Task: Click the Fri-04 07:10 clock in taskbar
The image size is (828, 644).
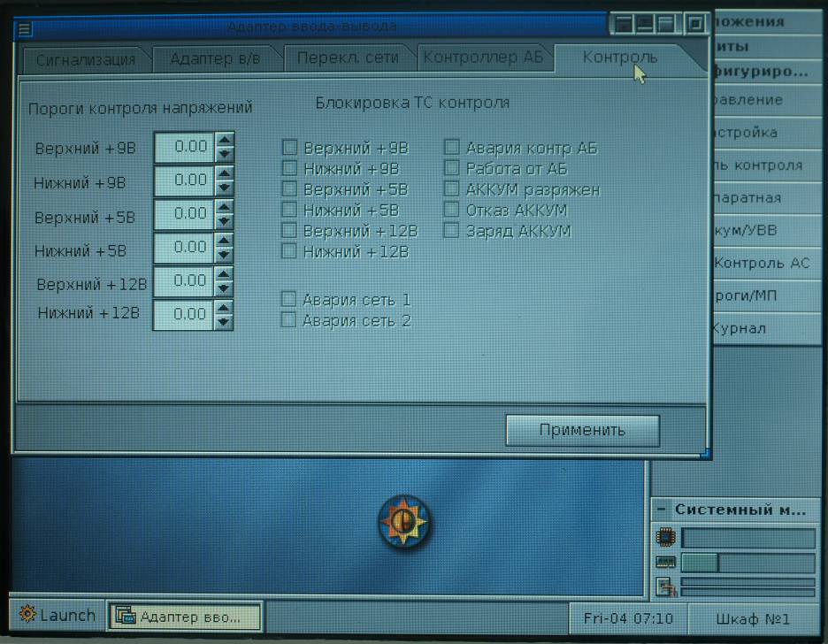Action: pyautogui.click(x=628, y=618)
